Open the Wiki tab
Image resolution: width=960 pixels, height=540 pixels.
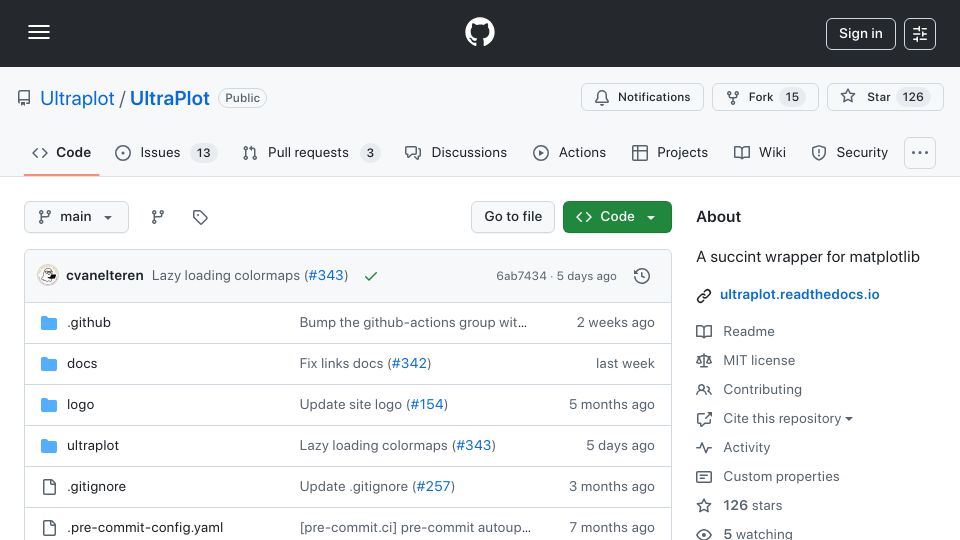tap(760, 152)
